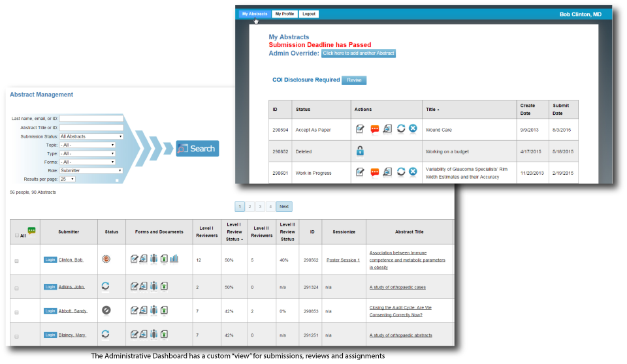The width and height of the screenshot is (627, 364).
Task: Click preview document icon for abstract 290601
Action: pyautogui.click(x=387, y=172)
